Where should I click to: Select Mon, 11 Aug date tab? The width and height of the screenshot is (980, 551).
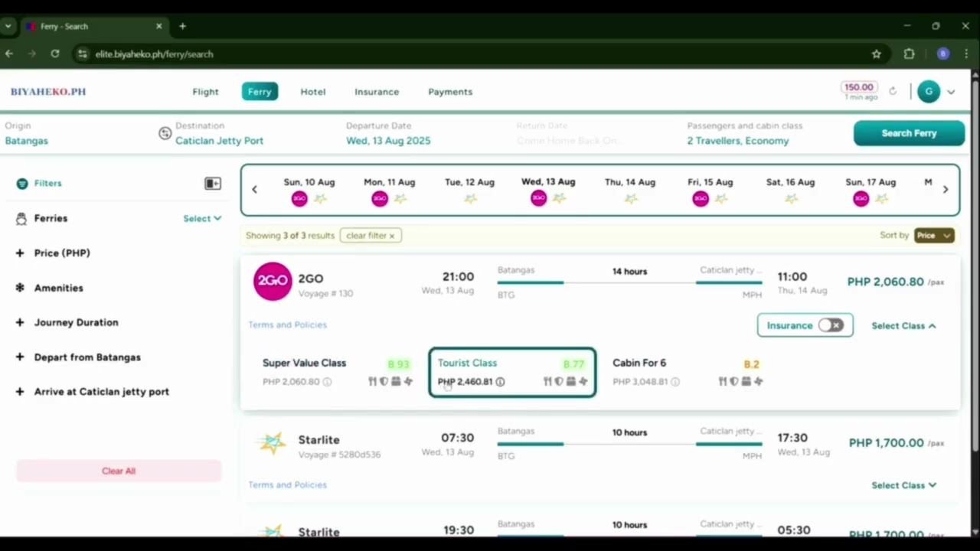(390, 190)
